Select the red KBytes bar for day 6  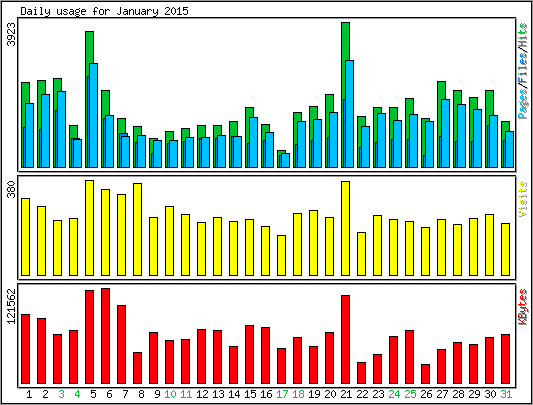pyautogui.click(x=105, y=336)
